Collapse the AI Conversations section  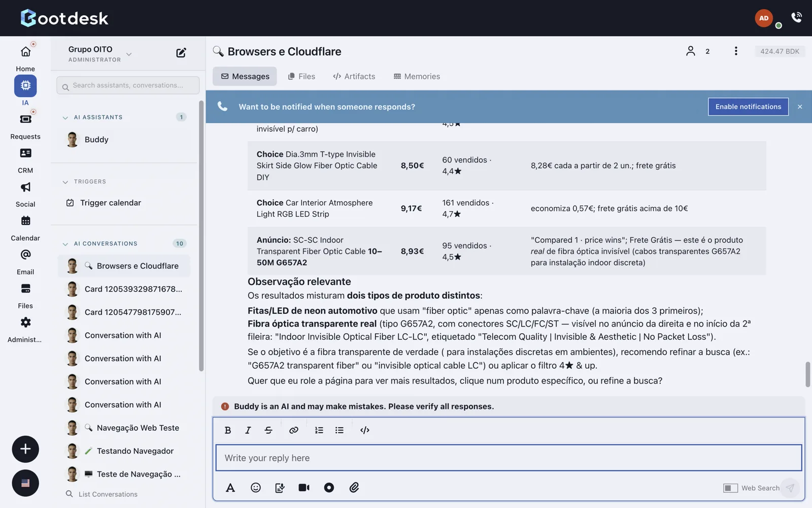click(65, 244)
